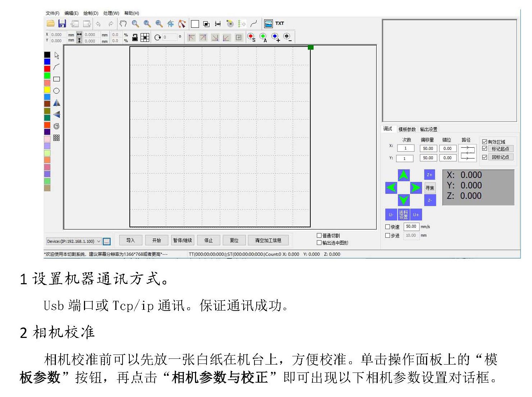Click the open file folder icon
The image size is (532, 397).
tap(51, 24)
